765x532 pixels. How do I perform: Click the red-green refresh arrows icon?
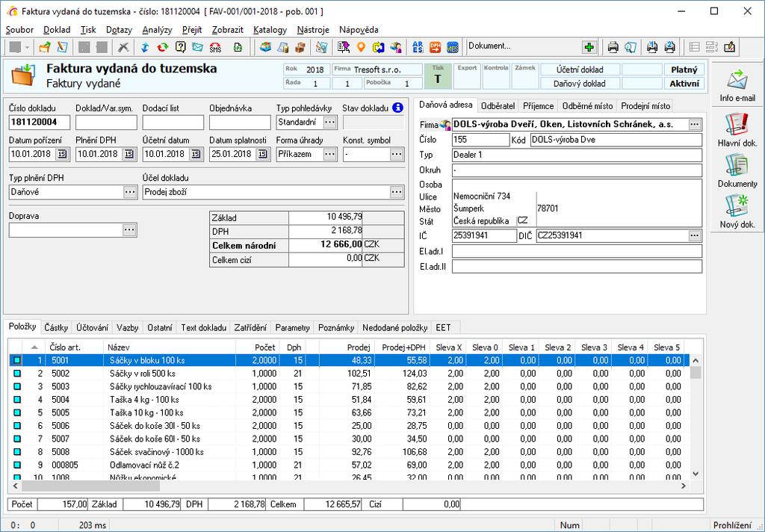(x=162, y=47)
